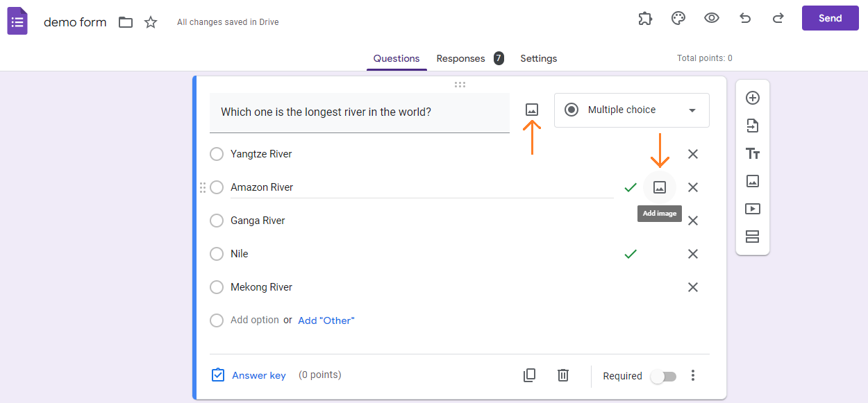Image resolution: width=868 pixels, height=403 pixels.
Task: Open the Multiple choice question type dropdown
Action: (631, 110)
